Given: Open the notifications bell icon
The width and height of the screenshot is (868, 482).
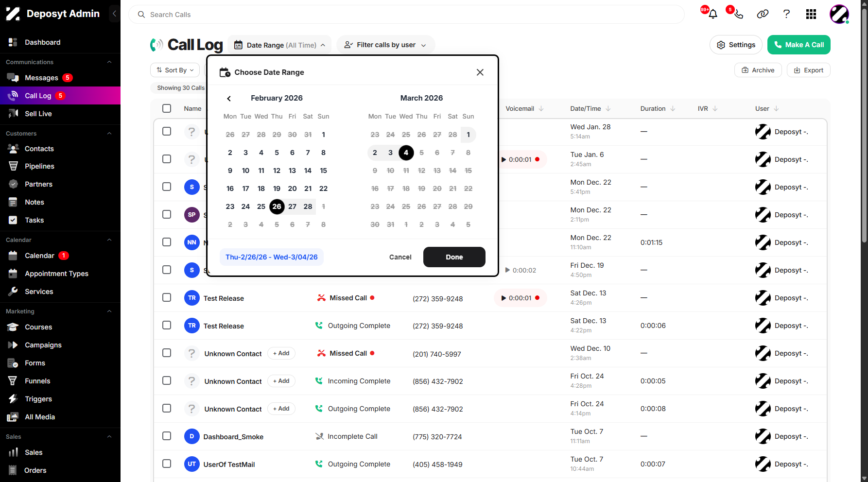Looking at the screenshot, I should pos(712,14).
